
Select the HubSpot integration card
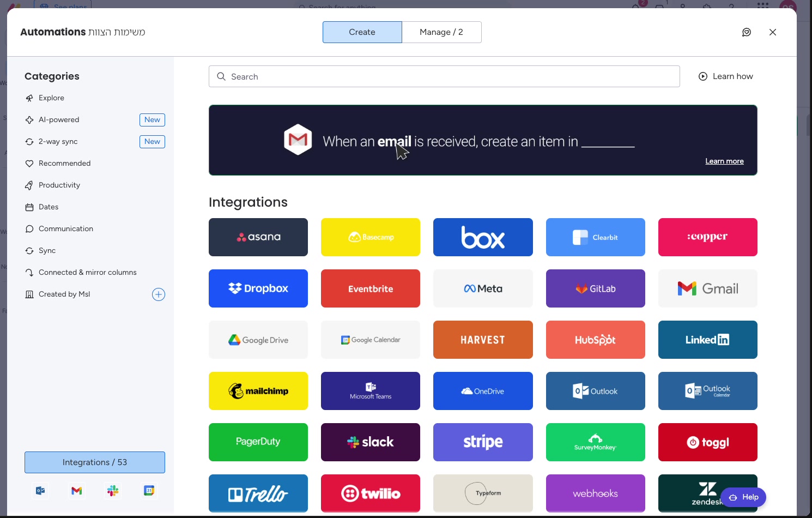point(596,340)
